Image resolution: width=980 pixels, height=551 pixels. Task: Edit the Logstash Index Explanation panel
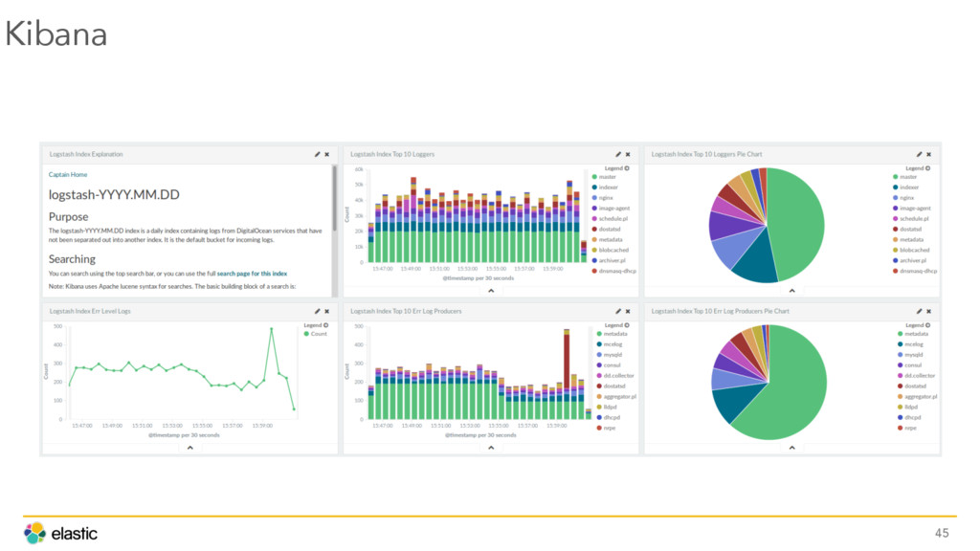(317, 154)
